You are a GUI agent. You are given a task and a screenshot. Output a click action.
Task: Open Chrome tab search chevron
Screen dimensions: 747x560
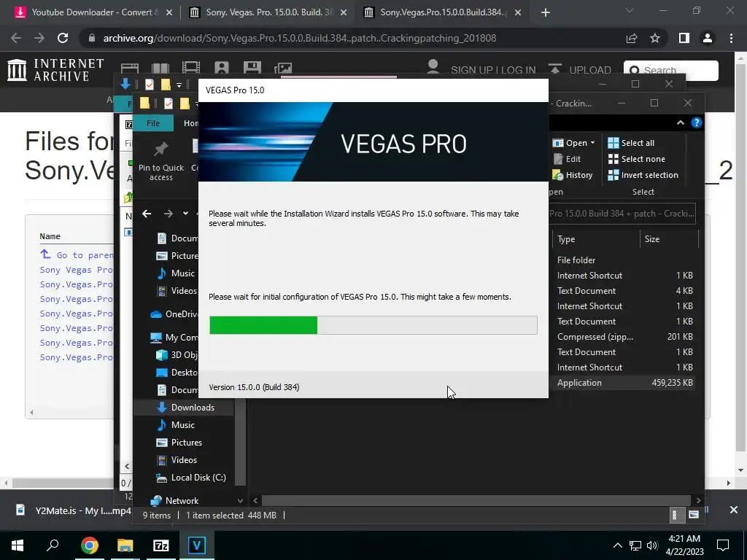(630, 12)
